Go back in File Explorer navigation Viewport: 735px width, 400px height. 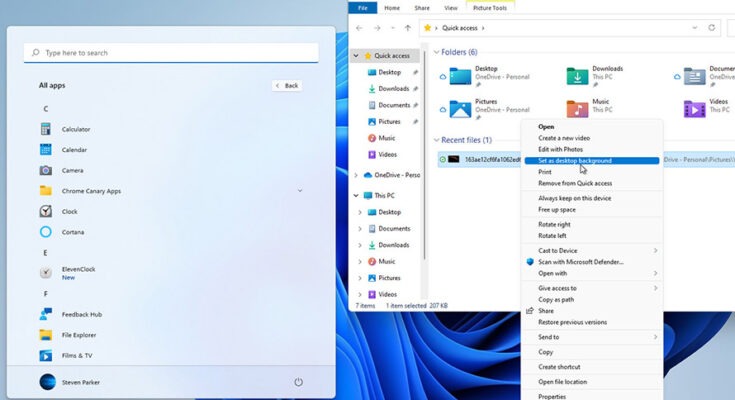(x=360, y=28)
